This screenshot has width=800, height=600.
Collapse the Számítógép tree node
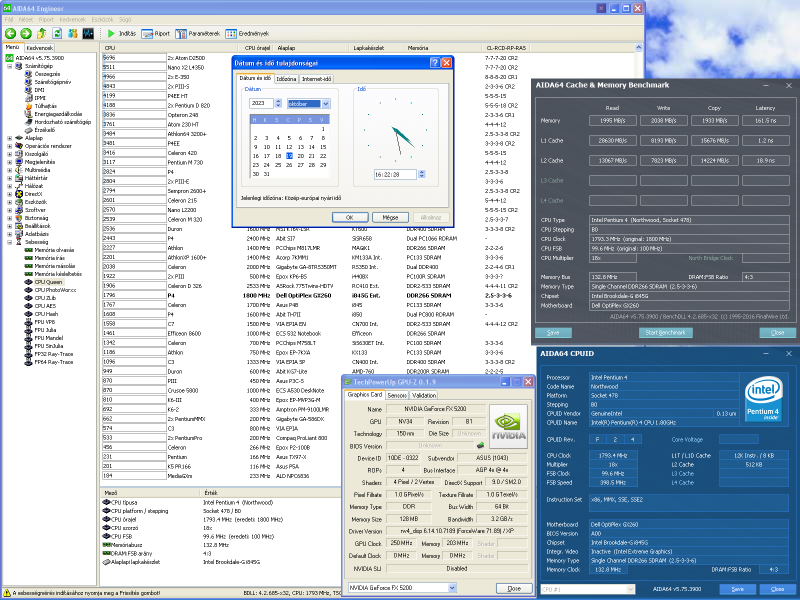(9, 66)
